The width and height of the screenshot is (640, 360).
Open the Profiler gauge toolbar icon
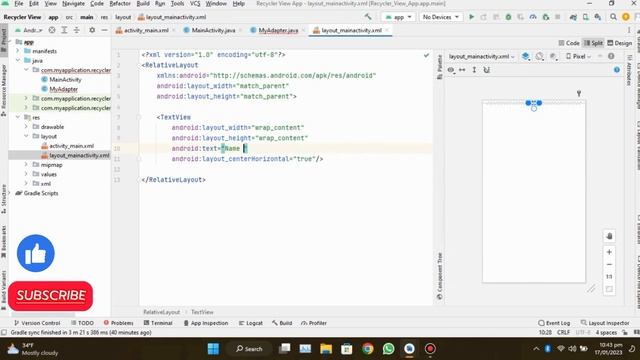tap(533, 17)
